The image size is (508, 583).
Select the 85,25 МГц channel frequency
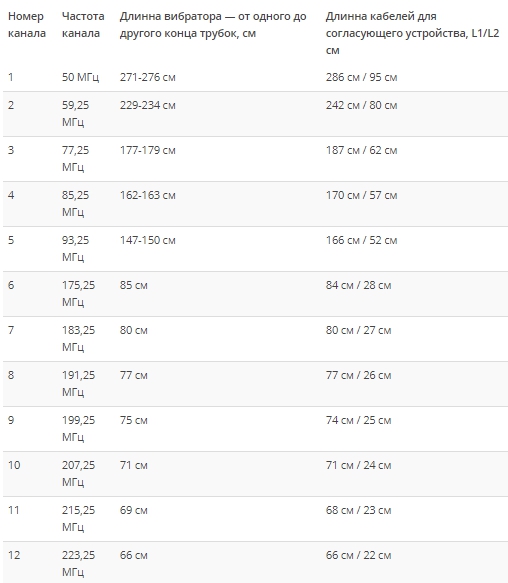coord(75,203)
